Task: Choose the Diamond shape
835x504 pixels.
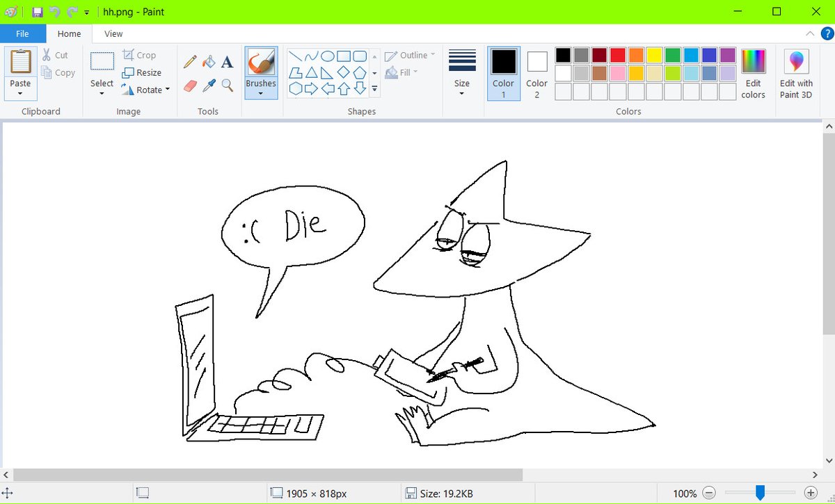Action: [343, 72]
